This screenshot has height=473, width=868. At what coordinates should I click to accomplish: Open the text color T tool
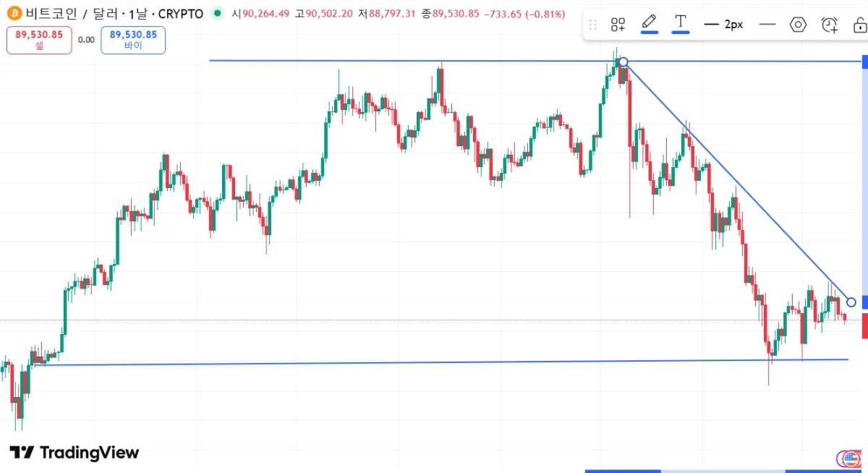pyautogui.click(x=681, y=23)
